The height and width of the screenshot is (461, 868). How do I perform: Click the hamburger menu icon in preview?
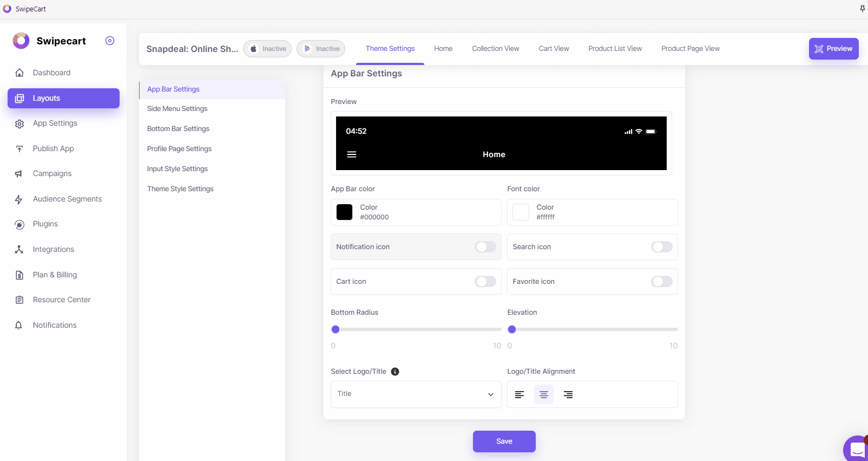click(352, 154)
